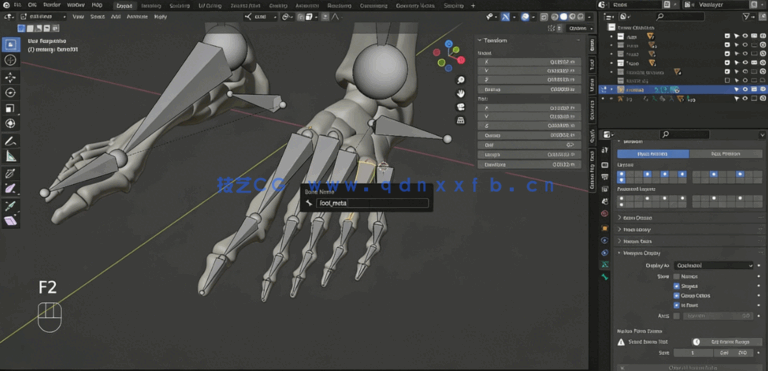Click the Rest Position button
Image resolution: width=768 pixels, height=371 pixels.
click(x=726, y=153)
